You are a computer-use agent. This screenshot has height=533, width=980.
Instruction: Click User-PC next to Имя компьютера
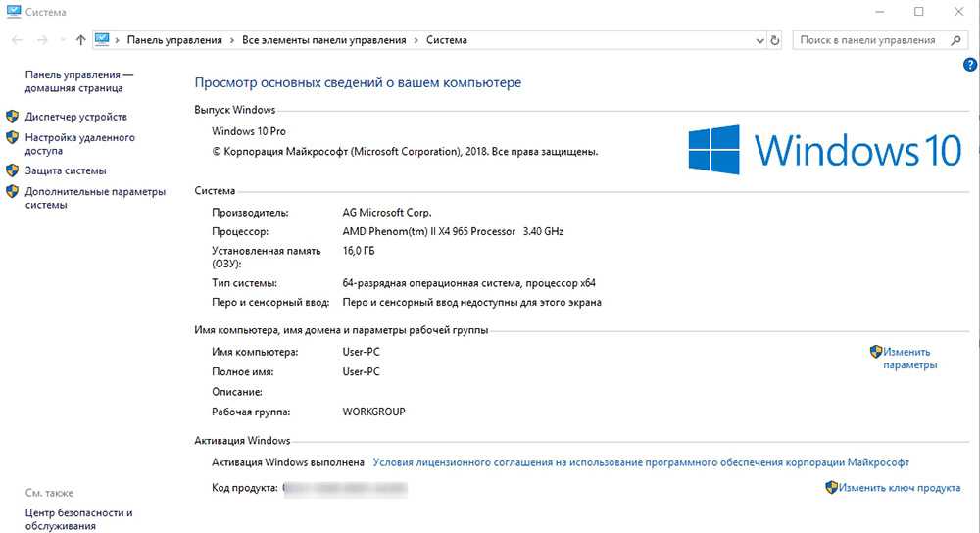[362, 352]
